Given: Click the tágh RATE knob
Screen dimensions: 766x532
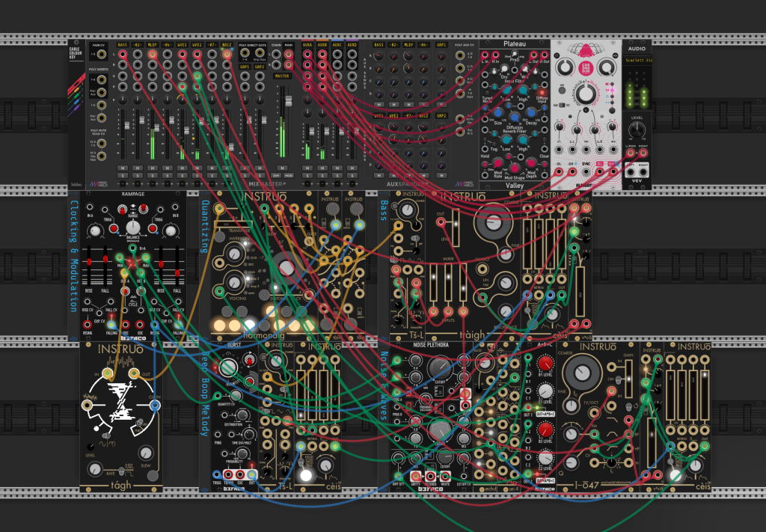Looking at the screenshot, I should point(95,469).
